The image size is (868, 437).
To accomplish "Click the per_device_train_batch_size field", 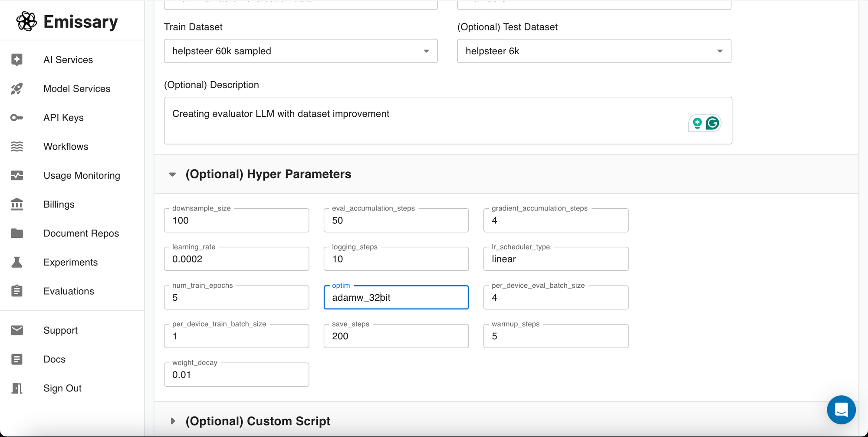I will 237,336.
